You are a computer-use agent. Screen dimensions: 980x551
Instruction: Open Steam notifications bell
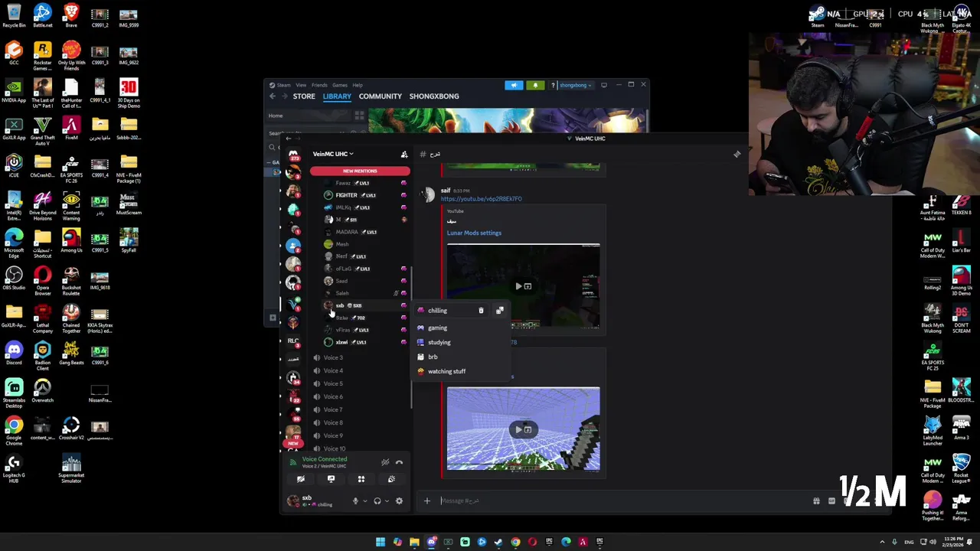click(535, 85)
